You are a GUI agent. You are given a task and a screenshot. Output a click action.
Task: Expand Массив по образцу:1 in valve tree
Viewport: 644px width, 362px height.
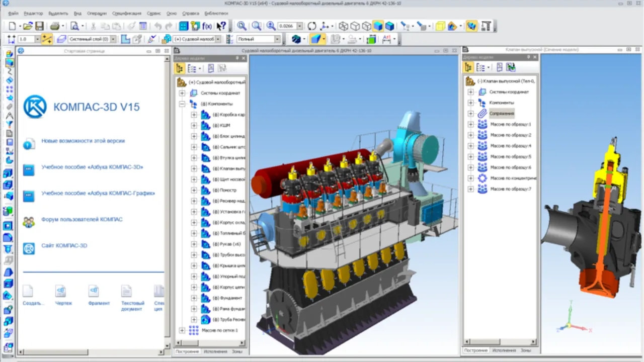point(470,124)
